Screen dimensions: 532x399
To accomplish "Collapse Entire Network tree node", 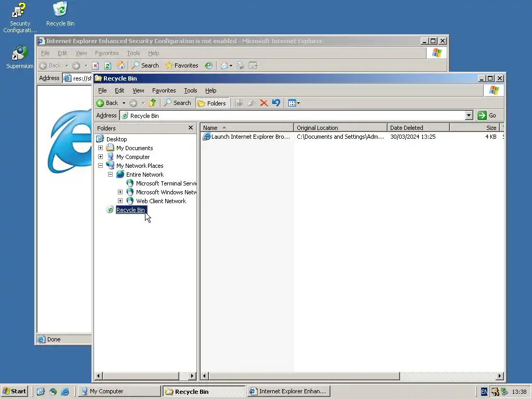I will coord(110,175).
